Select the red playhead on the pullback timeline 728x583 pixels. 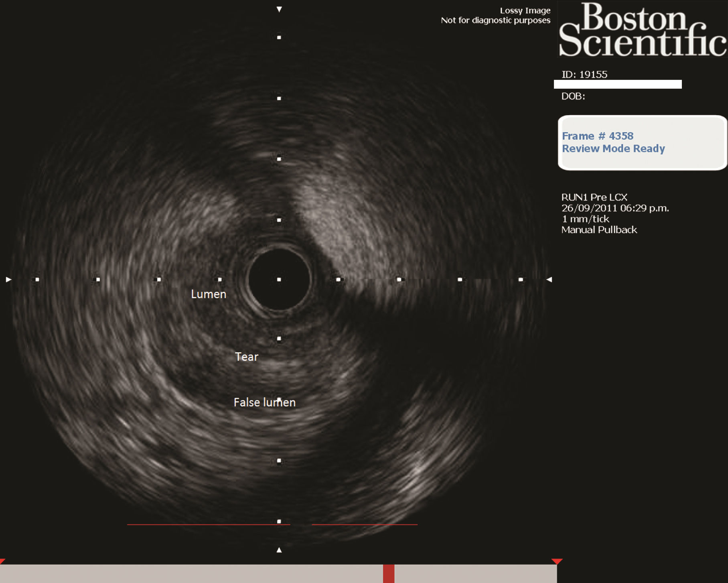[388, 573]
